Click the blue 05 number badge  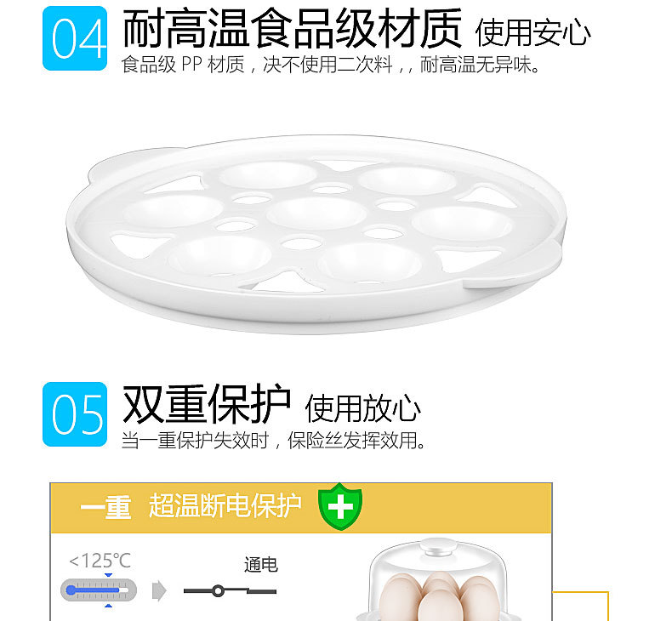[75, 414]
